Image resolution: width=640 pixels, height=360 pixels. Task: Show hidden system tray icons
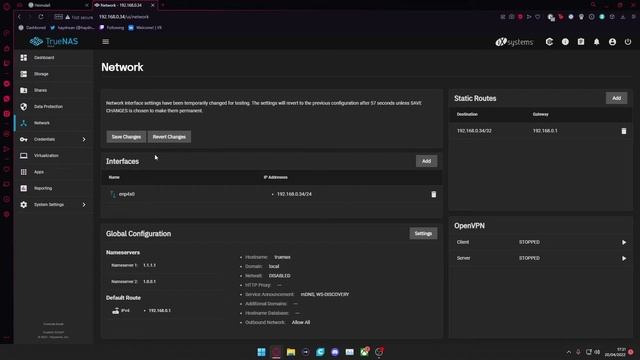pos(569,352)
